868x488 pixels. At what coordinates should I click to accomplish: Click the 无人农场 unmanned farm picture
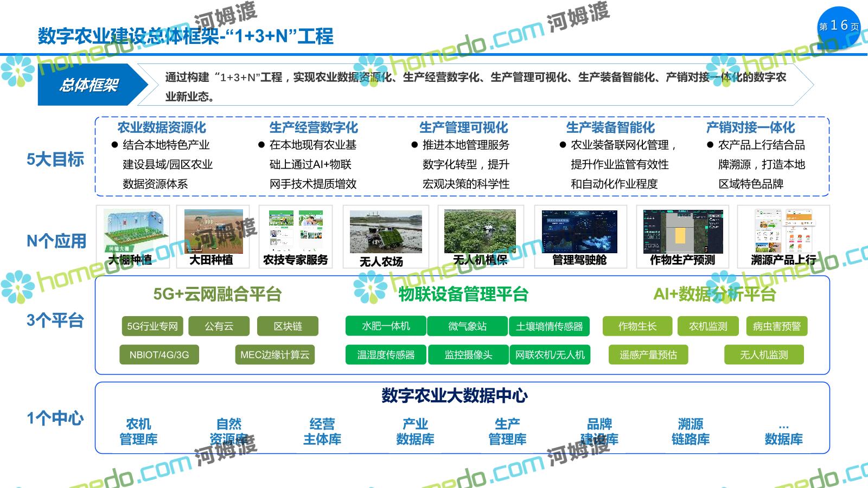click(386, 232)
